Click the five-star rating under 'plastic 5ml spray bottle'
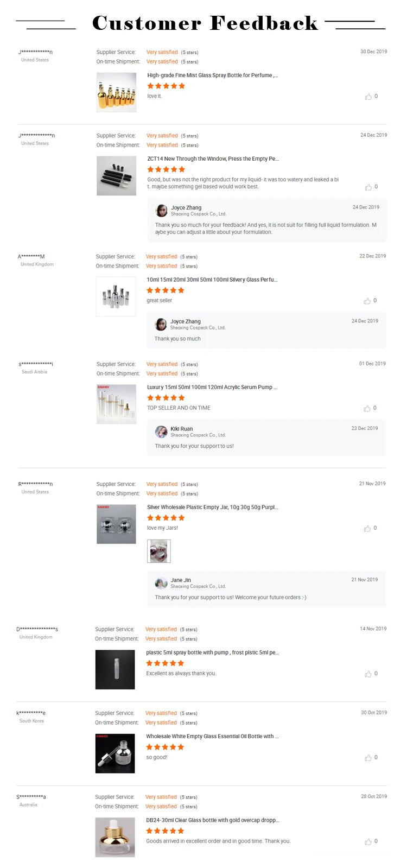The image size is (407, 868). [x=165, y=663]
